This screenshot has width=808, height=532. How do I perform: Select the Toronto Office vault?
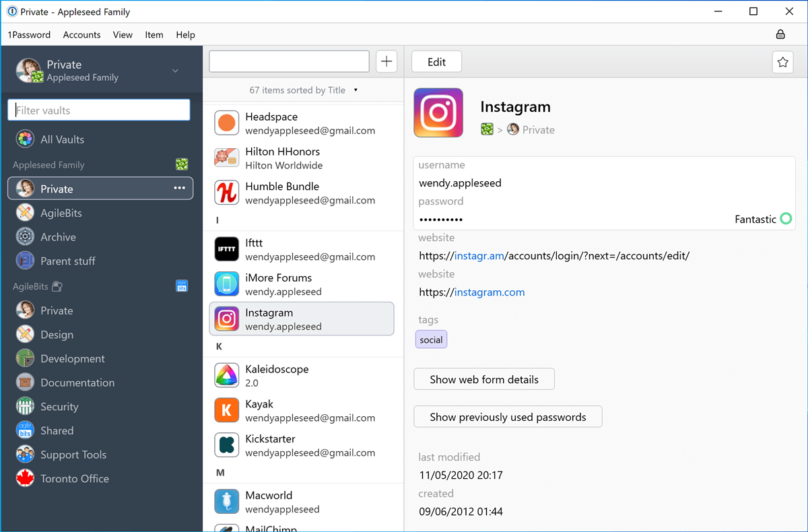[74, 479]
